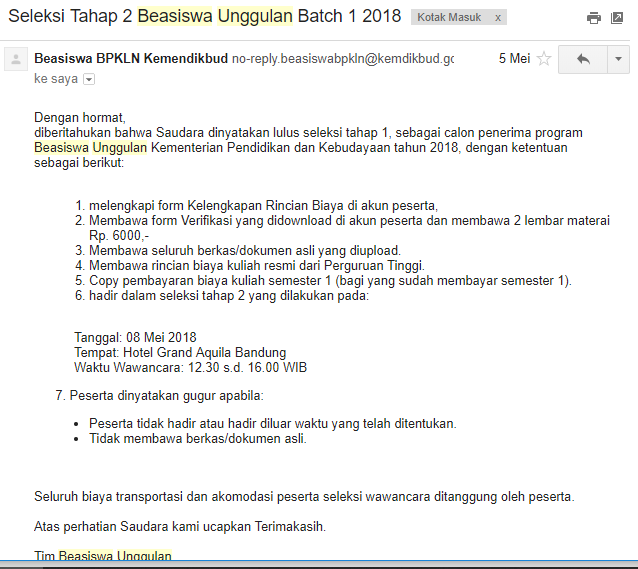This screenshot has height=569, width=638.
Task: Click 'Tanggal: 08 Mei 2018' line
Action: [135, 337]
